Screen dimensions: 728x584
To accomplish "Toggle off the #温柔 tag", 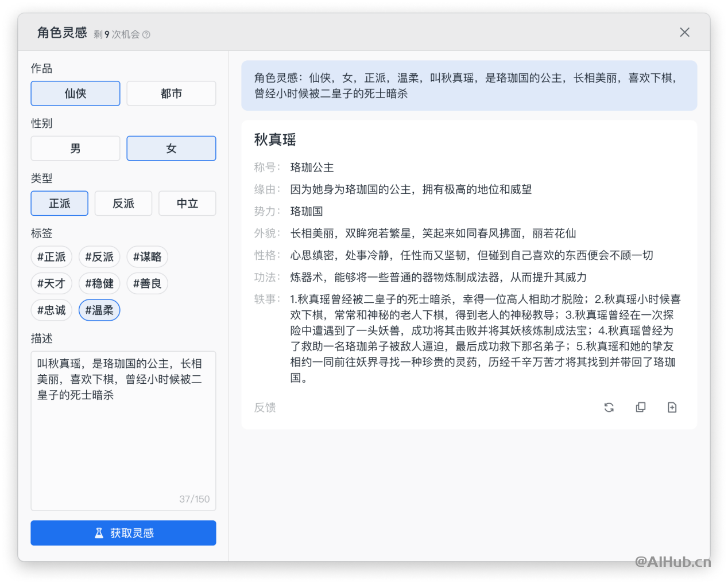I will (99, 310).
